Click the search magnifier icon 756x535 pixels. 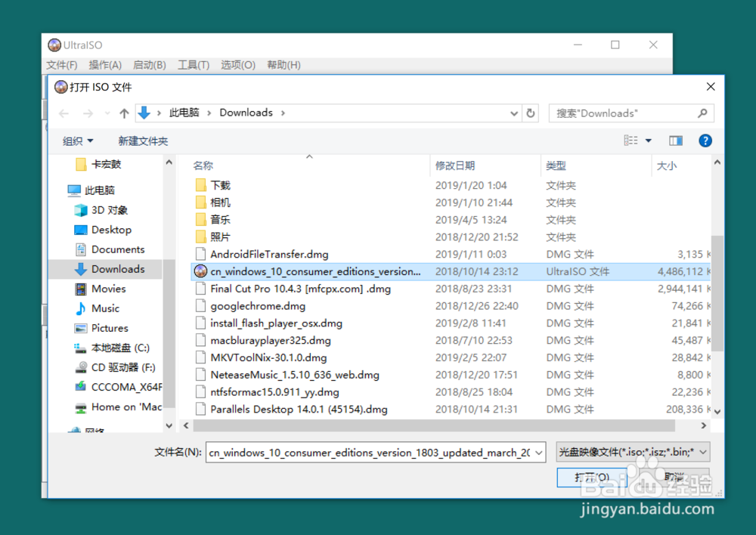click(x=702, y=113)
